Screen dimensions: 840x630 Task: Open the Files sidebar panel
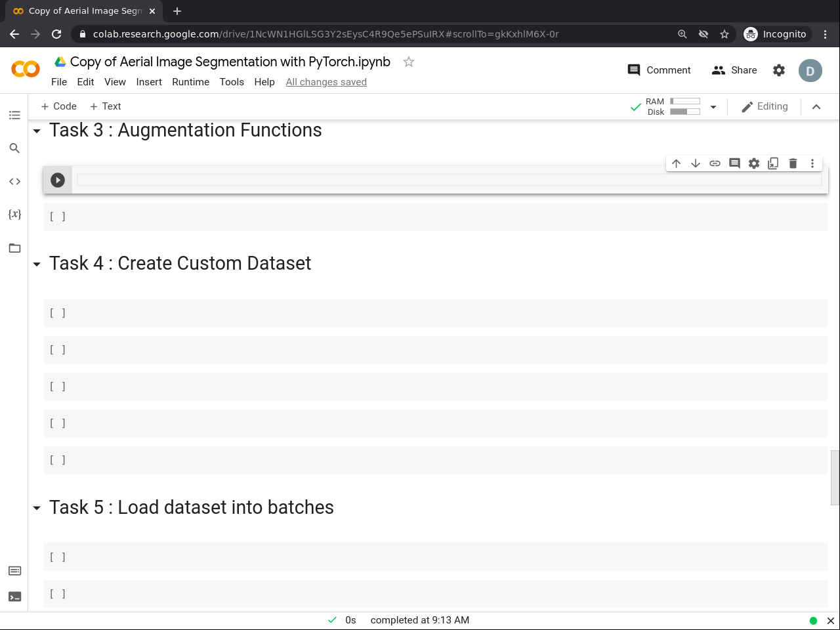coord(14,248)
